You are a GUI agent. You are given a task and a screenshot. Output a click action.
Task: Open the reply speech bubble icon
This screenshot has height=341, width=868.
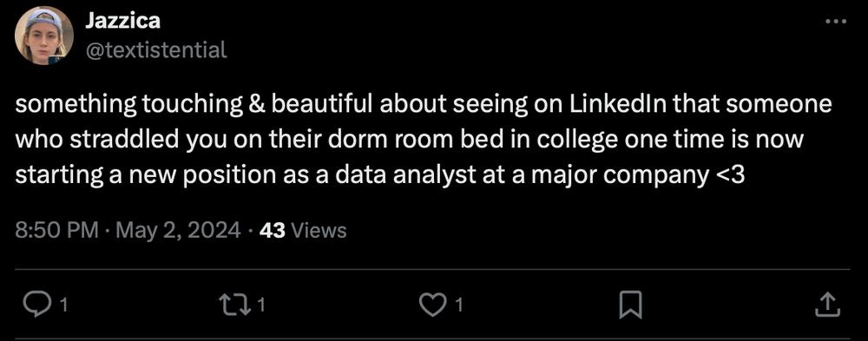pyautogui.click(x=37, y=305)
